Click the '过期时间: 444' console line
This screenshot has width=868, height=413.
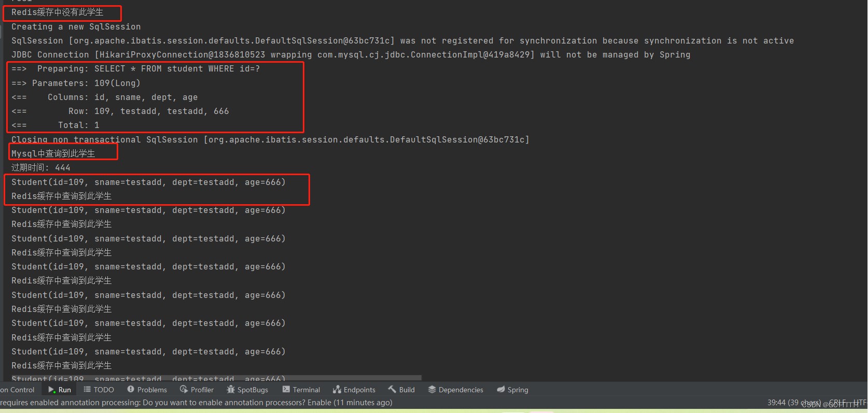click(x=40, y=167)
